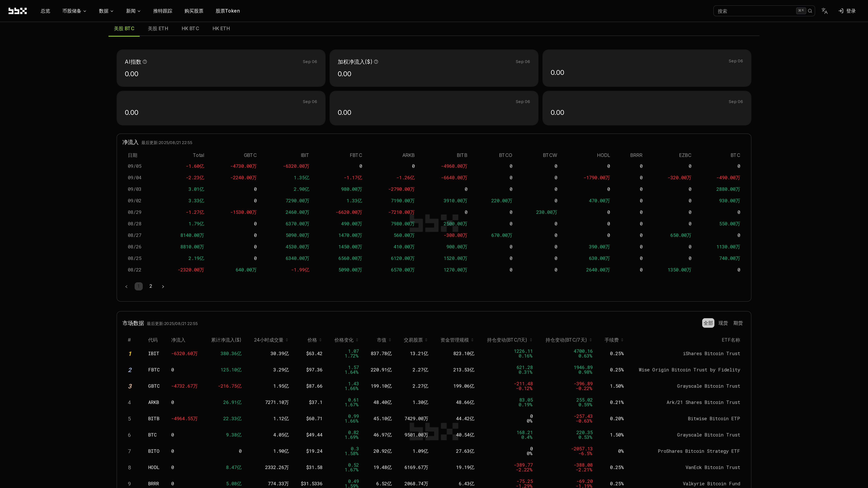Screen dimensions: 868x488
Task: Click iShares Bitcoin Trust ETF name
Action: (711, 354)
